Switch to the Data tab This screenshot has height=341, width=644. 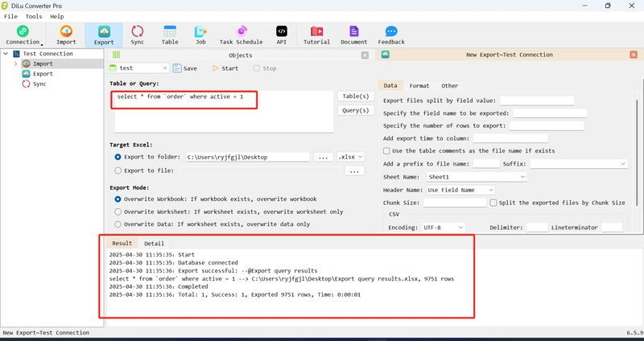point(390,85)
